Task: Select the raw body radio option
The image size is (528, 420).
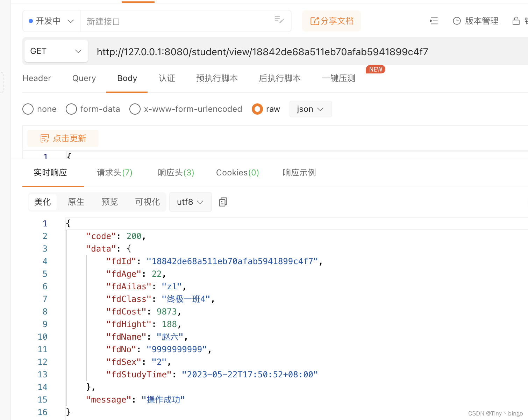Action: (257, 109)
